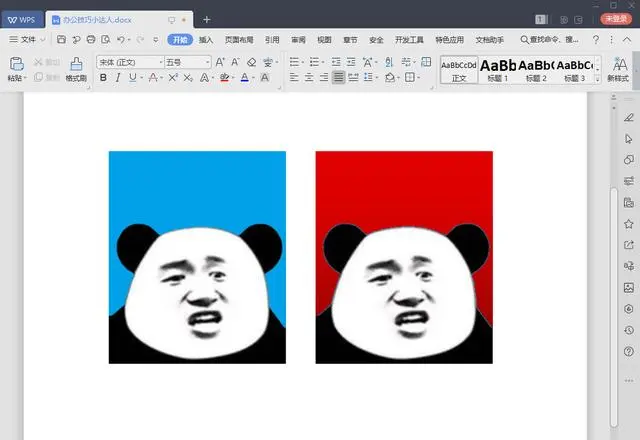Viewport: 640px width, 440px height.
Task: Increase font size with A+ icon
Action: pyautogui.click(x=220, y=62)
